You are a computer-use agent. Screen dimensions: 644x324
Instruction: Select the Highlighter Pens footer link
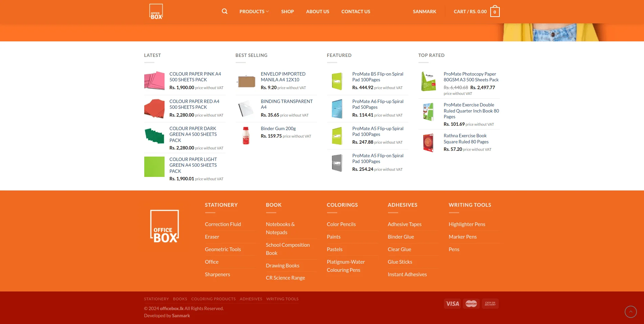[x=467, y=224]
